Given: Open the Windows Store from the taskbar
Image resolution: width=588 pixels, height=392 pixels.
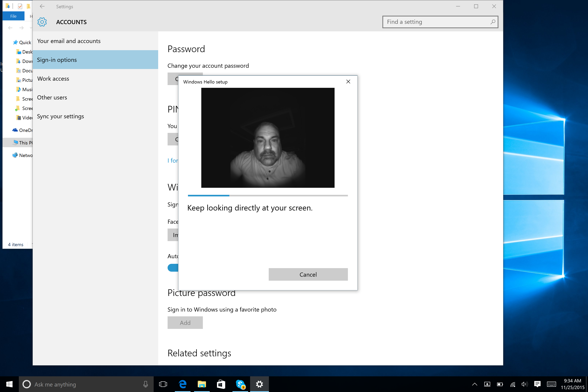Looking at the screenshot, I should [221, 384].
